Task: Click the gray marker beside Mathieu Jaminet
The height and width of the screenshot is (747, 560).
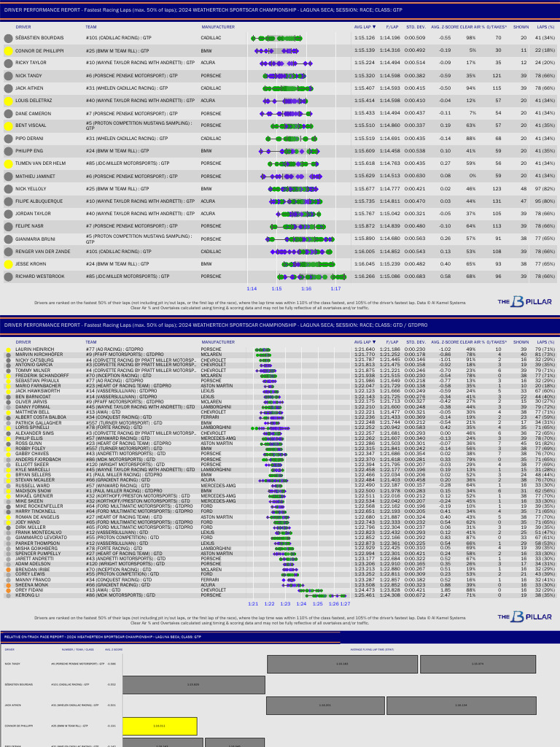Action: (8, 177)
